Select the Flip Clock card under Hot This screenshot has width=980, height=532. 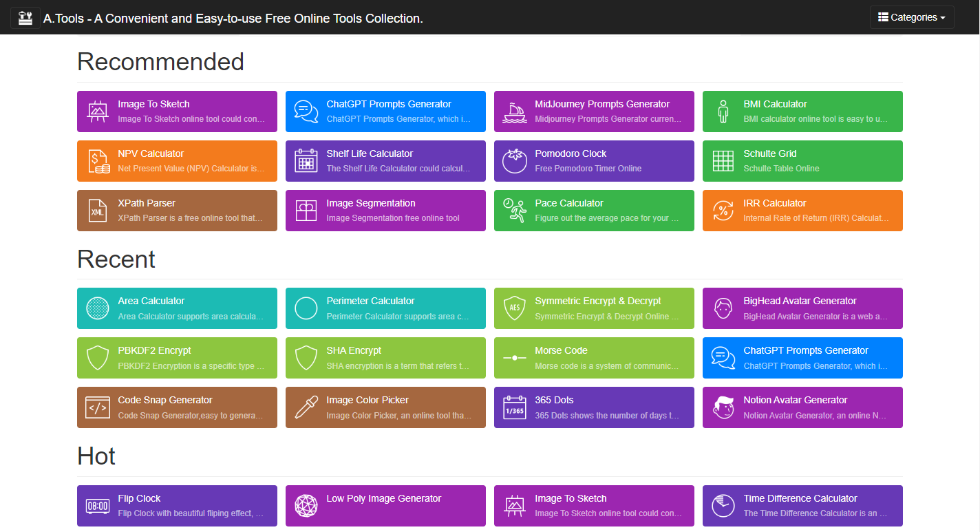tap(177, 506)
